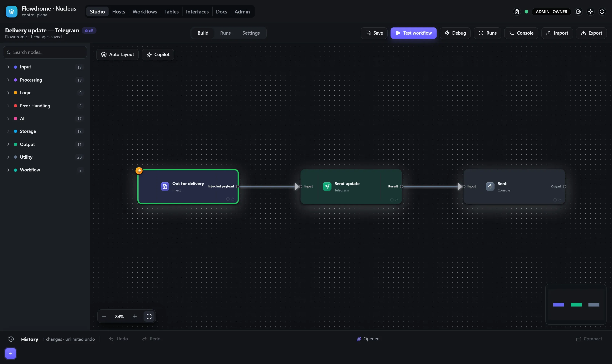Open the Studio top navigation tab
The image size is (612, 364).
[x=97, y=11]
